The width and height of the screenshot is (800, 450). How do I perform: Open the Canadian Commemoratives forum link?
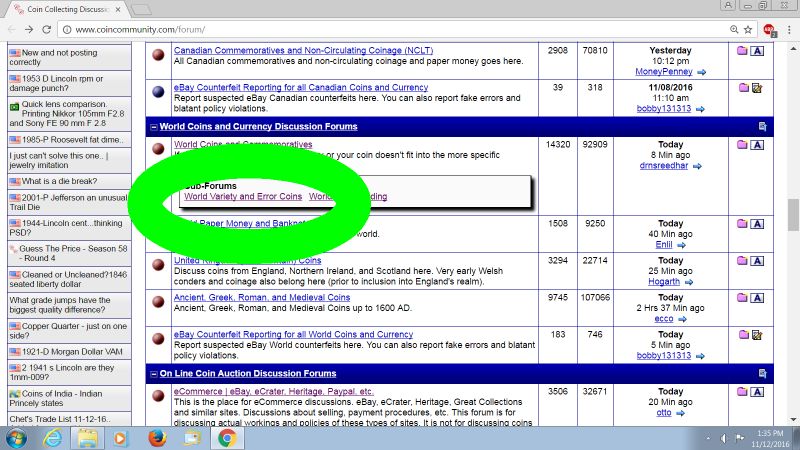coord(303,51)
